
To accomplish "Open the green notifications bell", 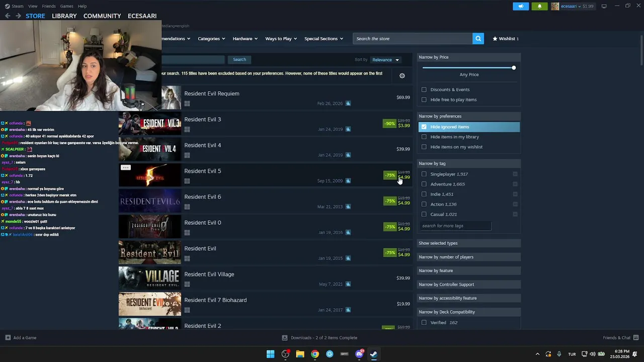I will pyautogui.click(x=539, y=6).
